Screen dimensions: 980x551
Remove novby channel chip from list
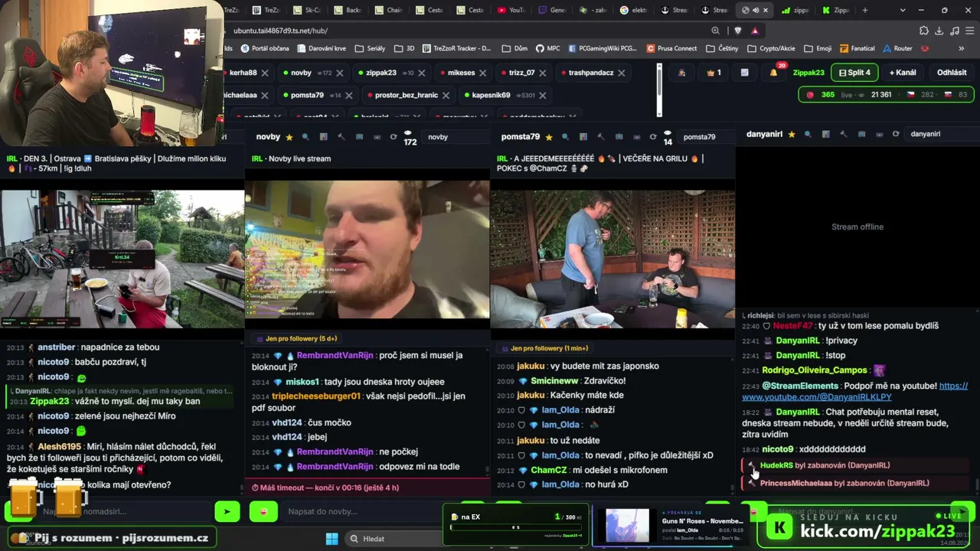(339, 73)
